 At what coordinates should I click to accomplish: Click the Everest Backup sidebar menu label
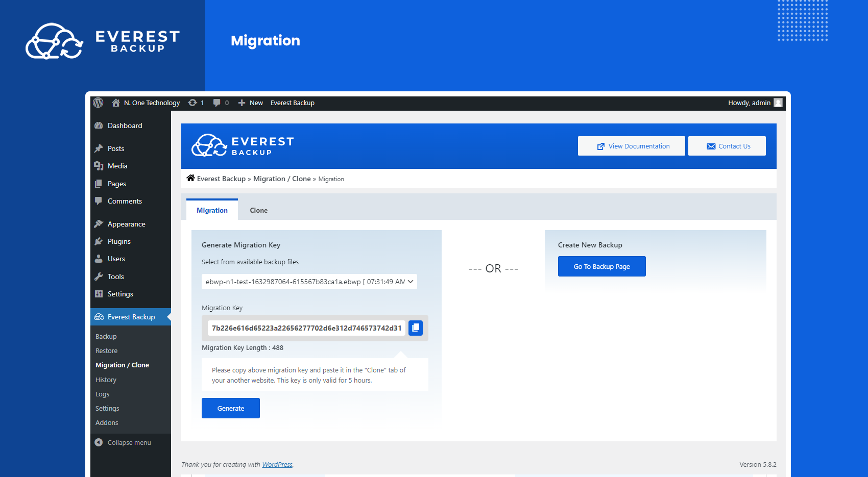point(131,317)
